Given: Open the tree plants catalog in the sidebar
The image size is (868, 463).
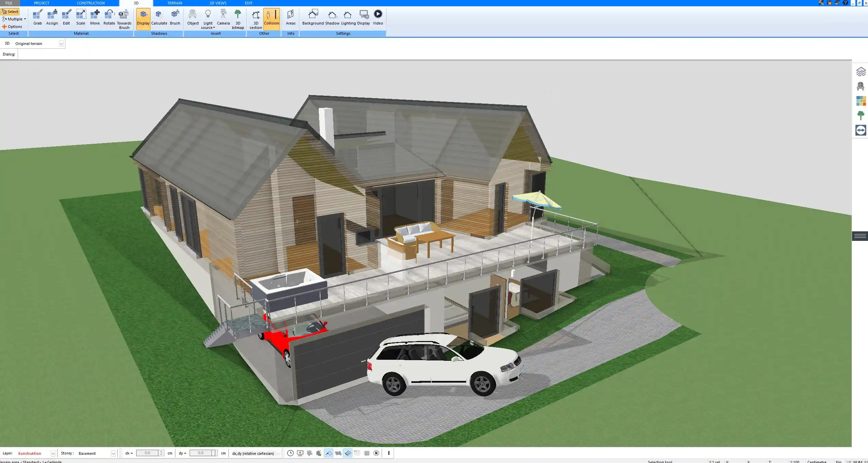Looking at the screenshot, I should pos(861,115).
